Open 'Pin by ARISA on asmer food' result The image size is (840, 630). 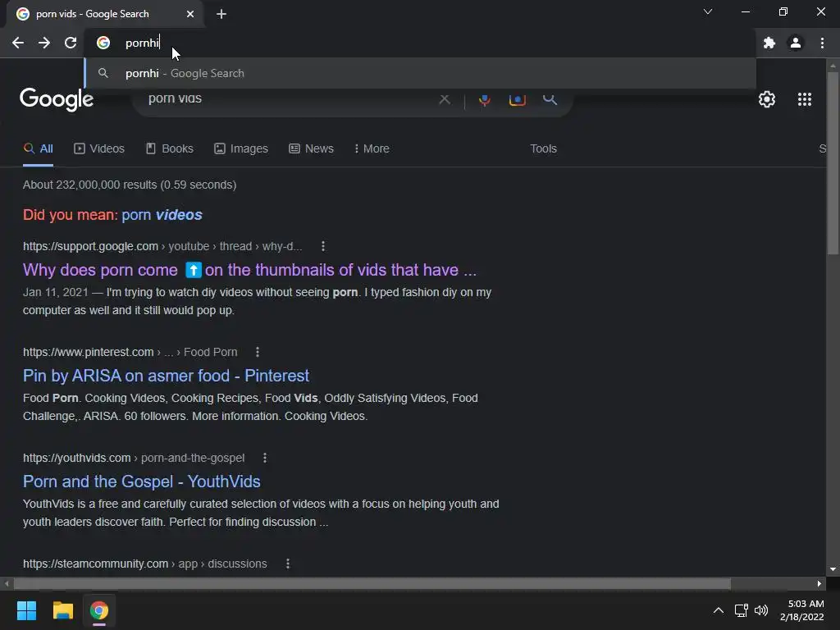click(166, 376)
